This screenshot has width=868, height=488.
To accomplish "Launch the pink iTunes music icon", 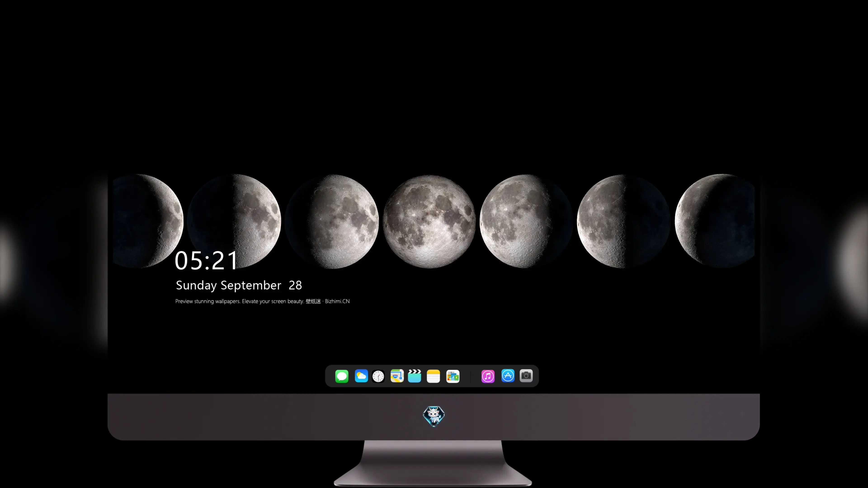I will pos(488,376).
